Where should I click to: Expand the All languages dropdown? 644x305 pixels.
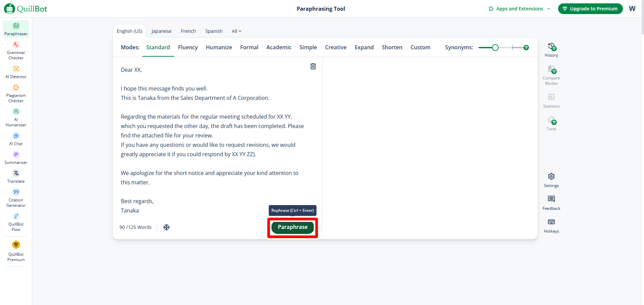[237, 31]
